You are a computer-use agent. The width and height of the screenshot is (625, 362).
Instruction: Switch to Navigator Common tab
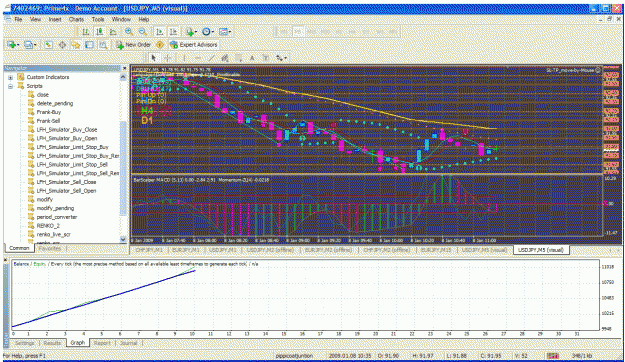coord(19,248)
